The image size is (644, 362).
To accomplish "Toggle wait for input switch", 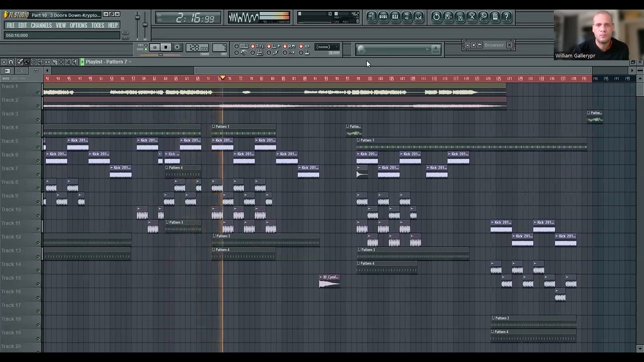I will click(253, 52).
